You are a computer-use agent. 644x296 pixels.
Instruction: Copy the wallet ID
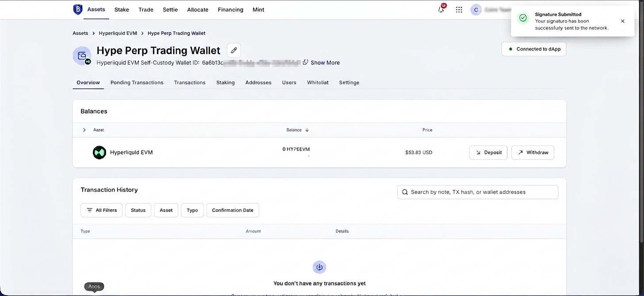tap(305, 62)
